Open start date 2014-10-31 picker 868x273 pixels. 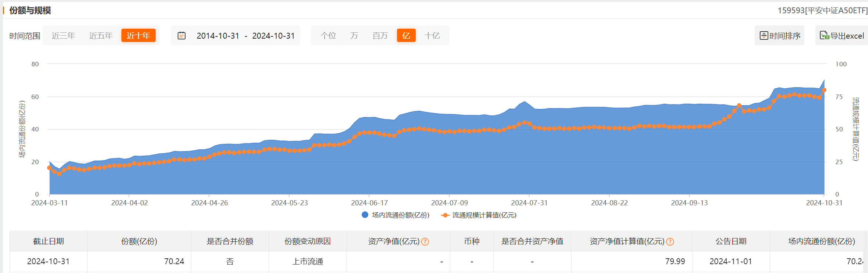click(218, 36)
